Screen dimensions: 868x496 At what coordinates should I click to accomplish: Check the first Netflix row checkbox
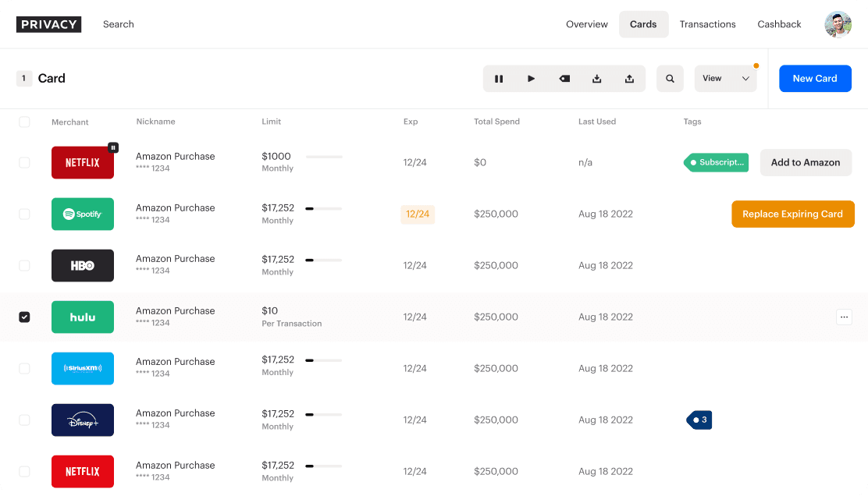click(x=24, y=162)
